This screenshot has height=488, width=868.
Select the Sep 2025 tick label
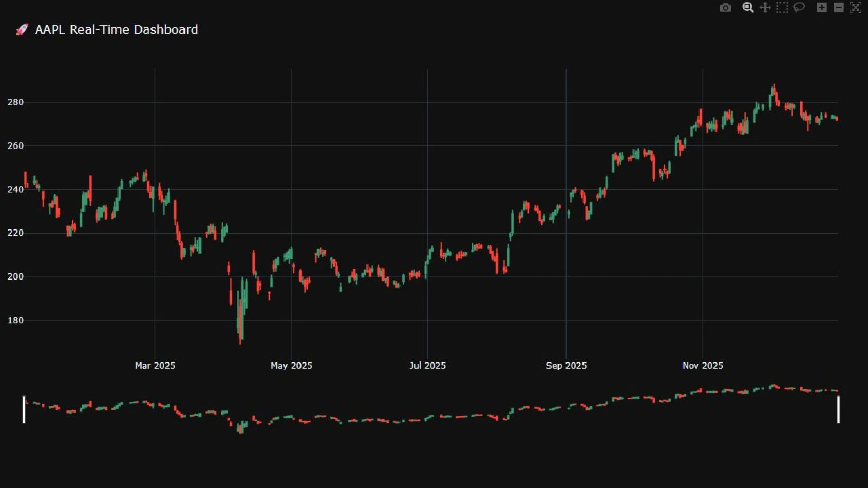tap(566, 365)
